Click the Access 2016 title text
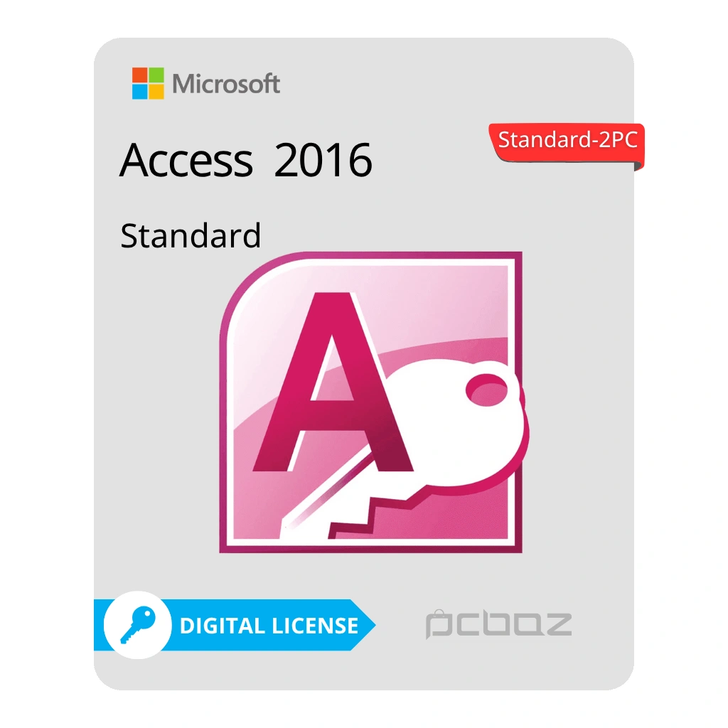This screenshot has width=728, height=728. (246, 160)
